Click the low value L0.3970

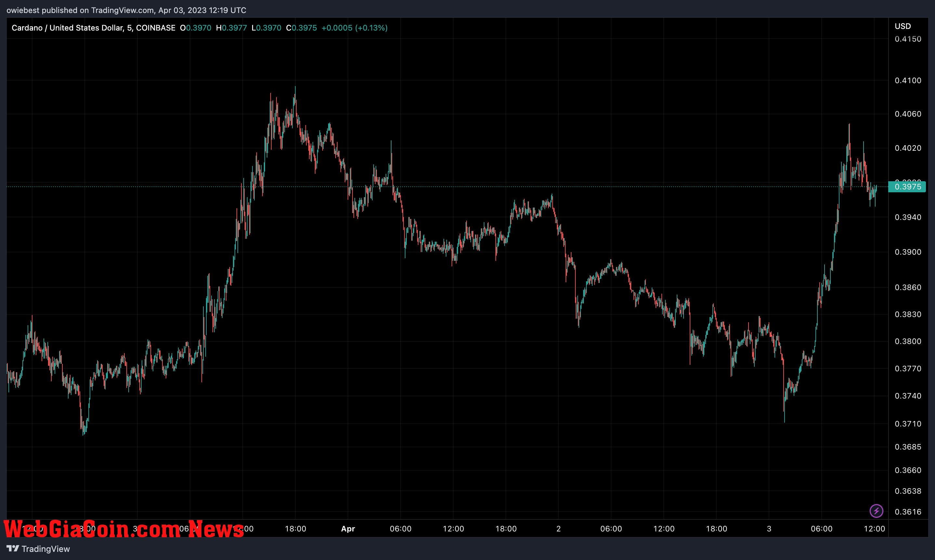[x=266, y=28]
